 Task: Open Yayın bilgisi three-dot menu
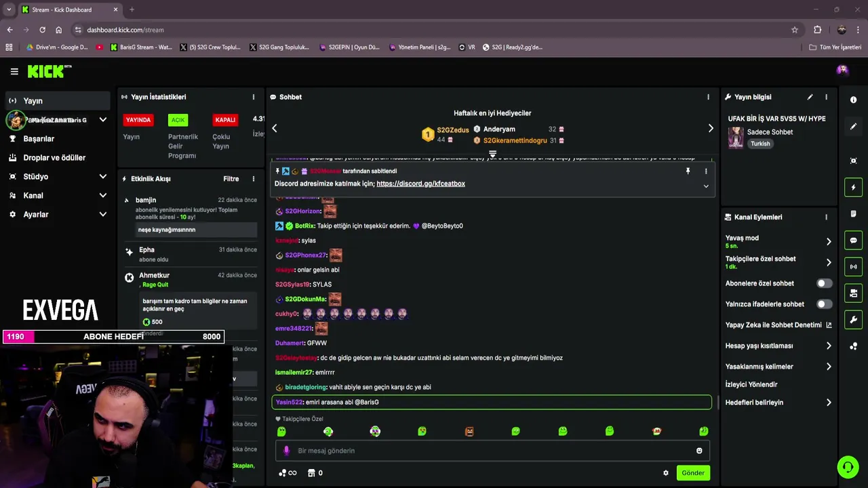(826, 97)
